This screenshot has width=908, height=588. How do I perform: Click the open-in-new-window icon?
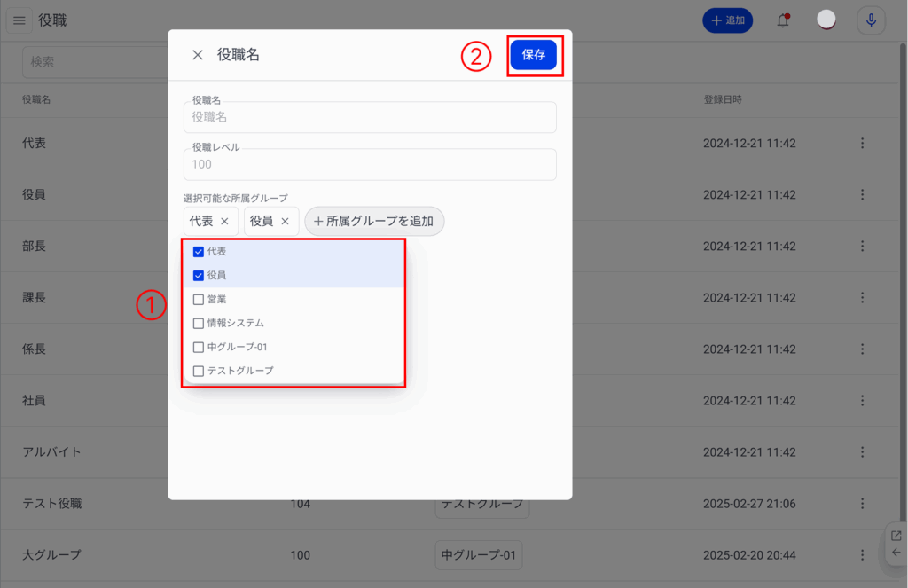click(x=896, y=536)
